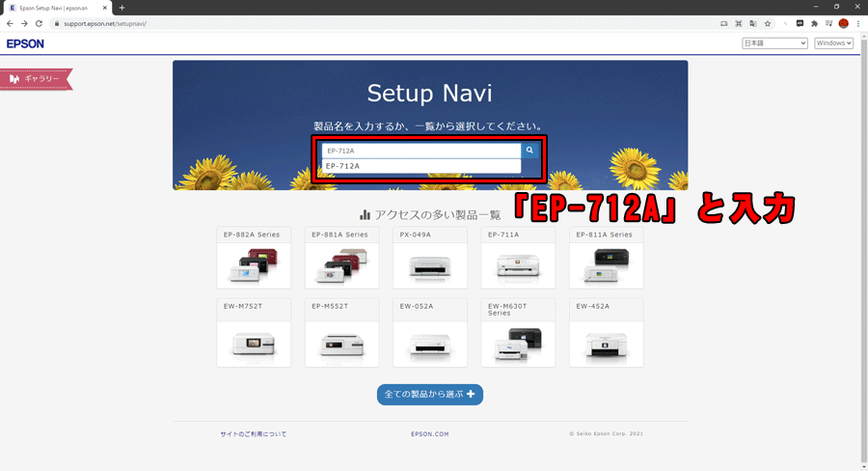Viewport: 868px width, 471px height.
Task: Go back to the previous page
Action: pyautogui.click(x=10, y=24)
